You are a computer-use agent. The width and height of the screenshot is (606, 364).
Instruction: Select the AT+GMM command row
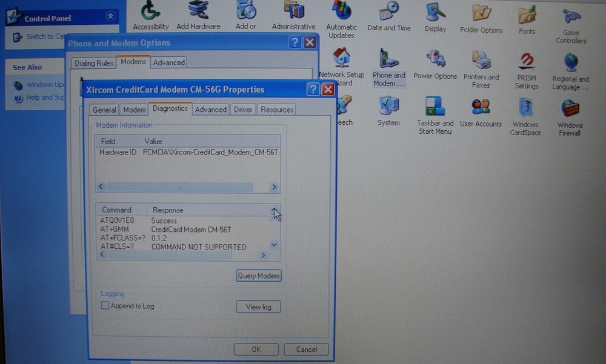(183, 230)
